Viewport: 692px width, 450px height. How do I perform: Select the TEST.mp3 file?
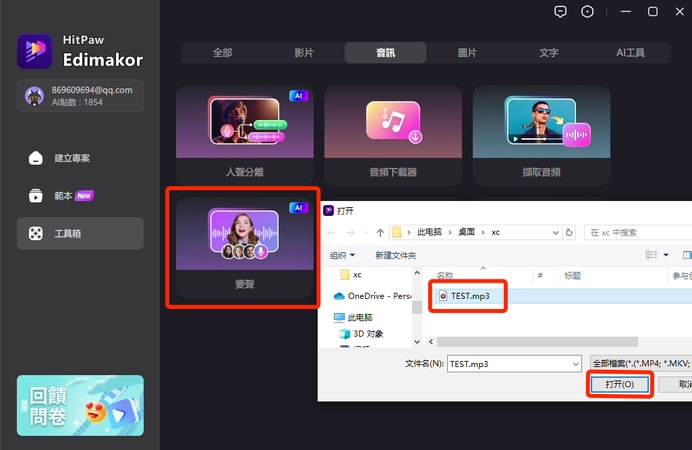point(470,296)
